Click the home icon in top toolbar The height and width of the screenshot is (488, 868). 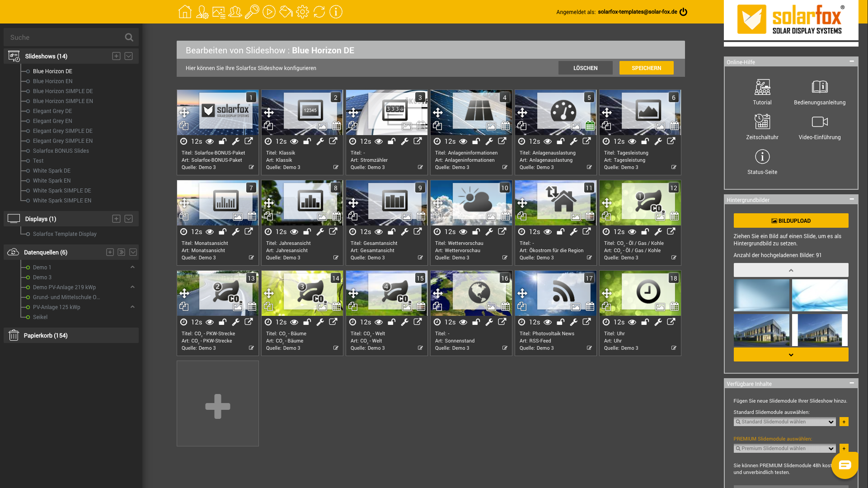tap(184, 12)
